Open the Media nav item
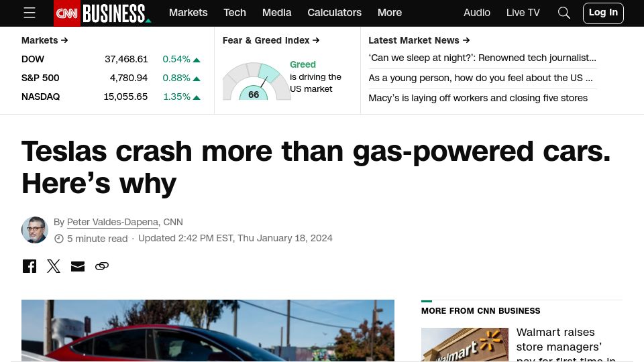The image size is (644, 362). pyautogui.click(x=277, y=13)
